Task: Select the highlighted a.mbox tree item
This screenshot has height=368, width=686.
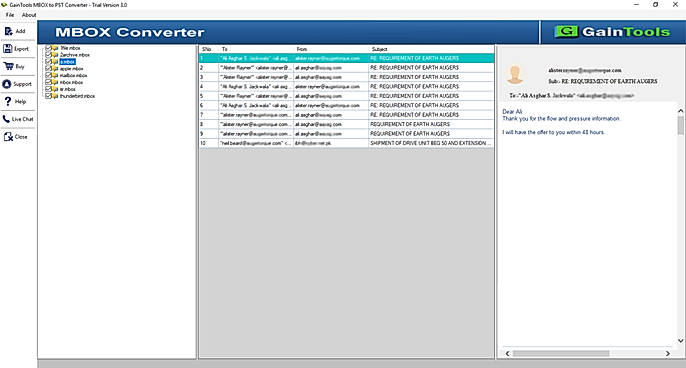Action: [x=67, y=62]
